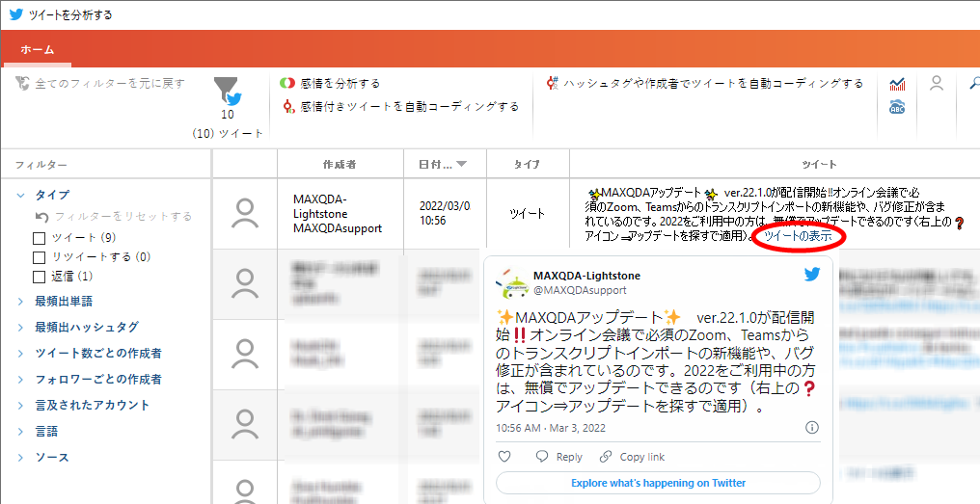Check the 返信 (1) filter checkbox

(39, 277)
